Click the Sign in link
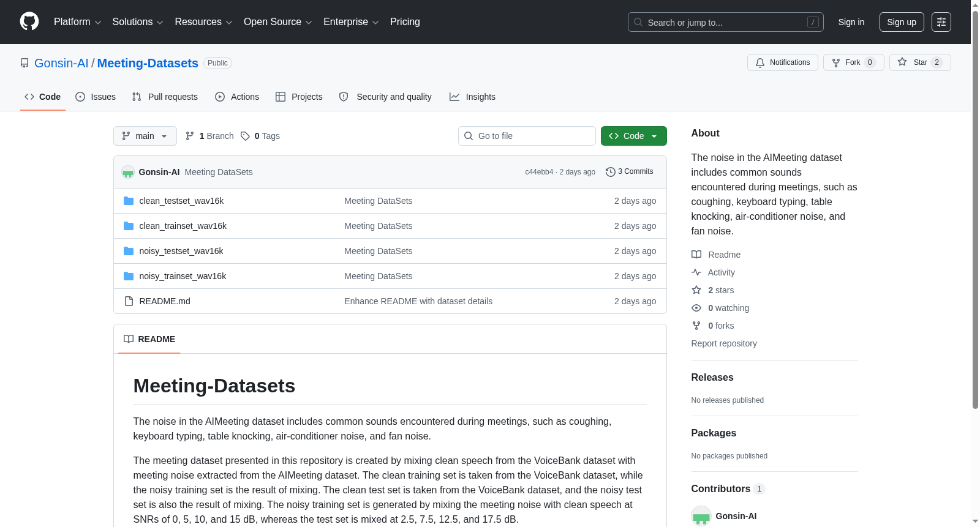This screenshot has height=527, width=980. [851, 22]
